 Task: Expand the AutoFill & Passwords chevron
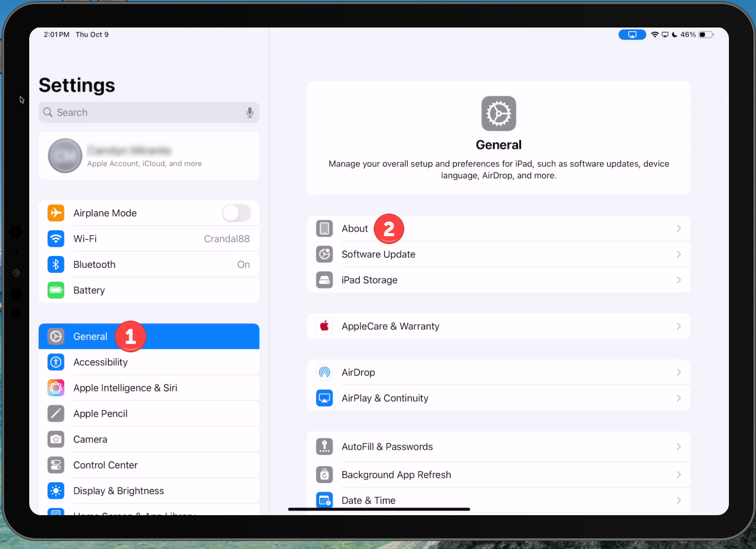coord(679,447)
